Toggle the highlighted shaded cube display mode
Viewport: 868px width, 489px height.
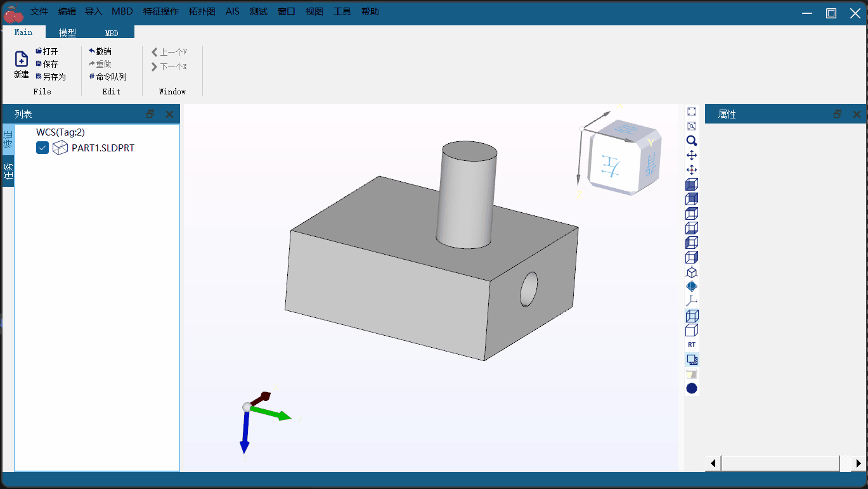(692, 315)
